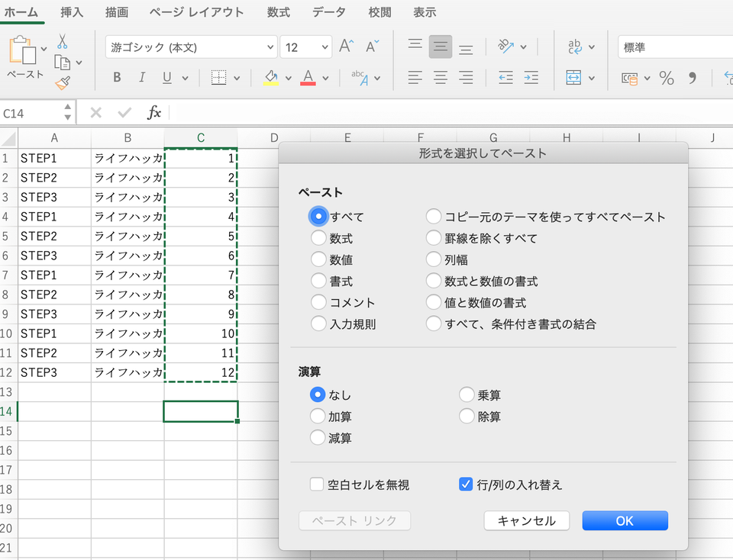Switch to the 描画 tab
Viewport: 733px width, 560px height.
[117, 12]
